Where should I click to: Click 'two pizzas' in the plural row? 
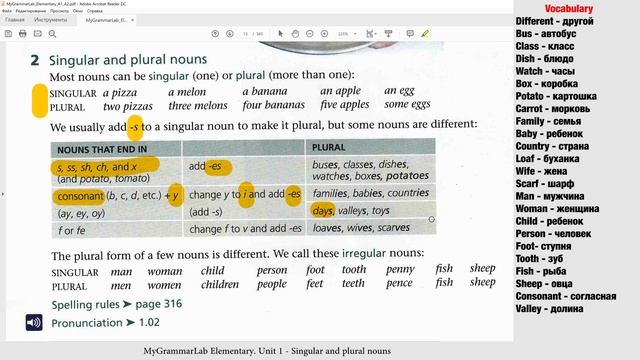tap(128, 107)
